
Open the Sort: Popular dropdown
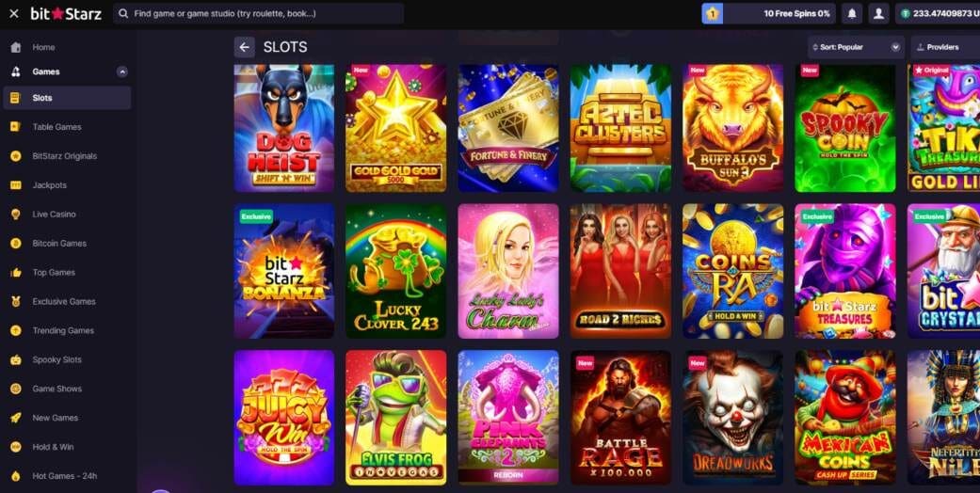coord(856,47)
